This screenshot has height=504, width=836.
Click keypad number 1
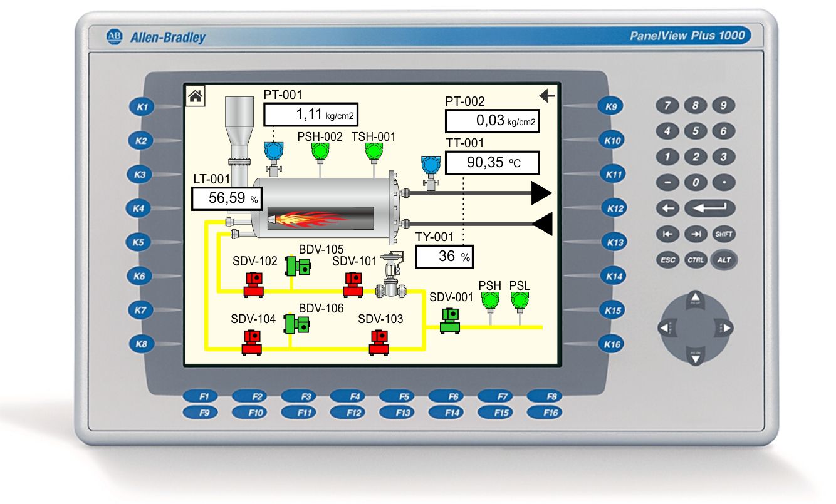[x=668, y=157]
